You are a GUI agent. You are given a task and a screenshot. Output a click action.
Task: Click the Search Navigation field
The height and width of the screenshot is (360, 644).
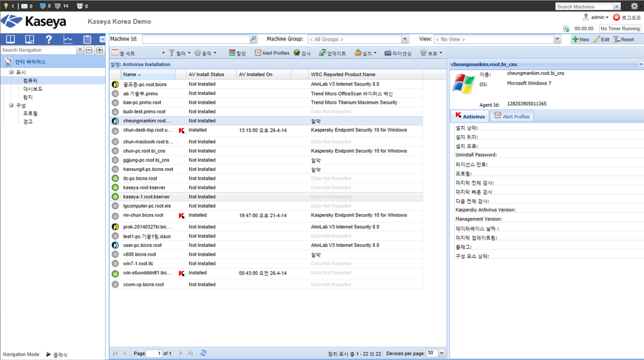pos(38,50)
